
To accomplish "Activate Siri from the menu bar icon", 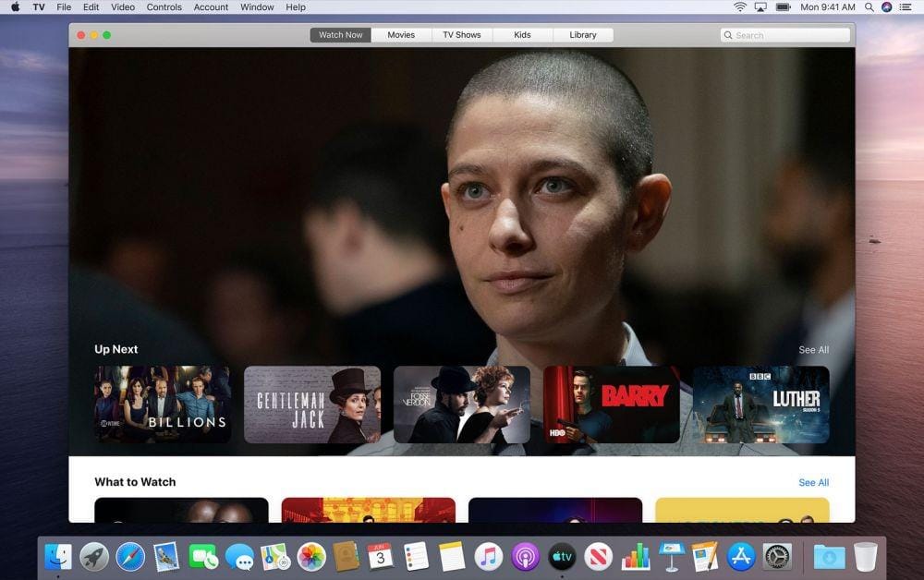I will (x=888, y=7).
